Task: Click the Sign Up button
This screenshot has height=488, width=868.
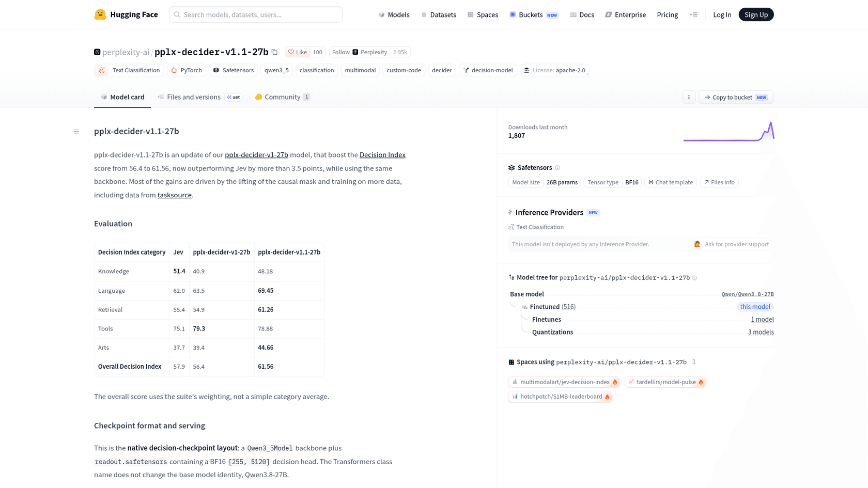Action: (756, 14)
